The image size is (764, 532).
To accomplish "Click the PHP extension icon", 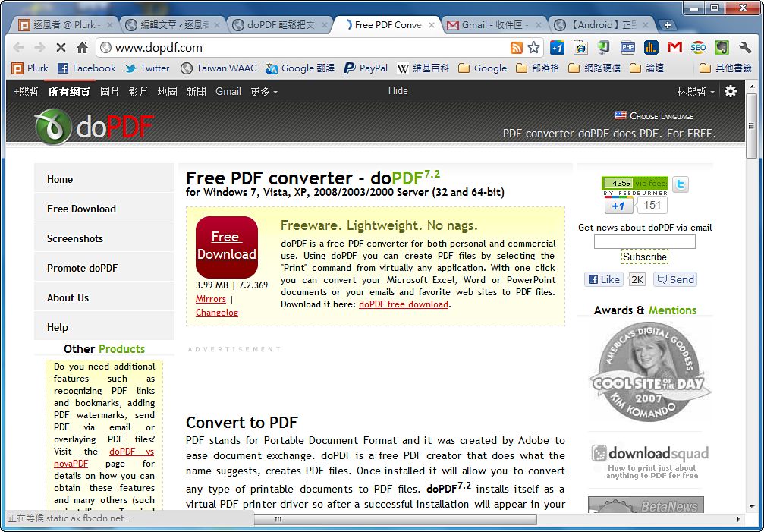I will 627,47.
